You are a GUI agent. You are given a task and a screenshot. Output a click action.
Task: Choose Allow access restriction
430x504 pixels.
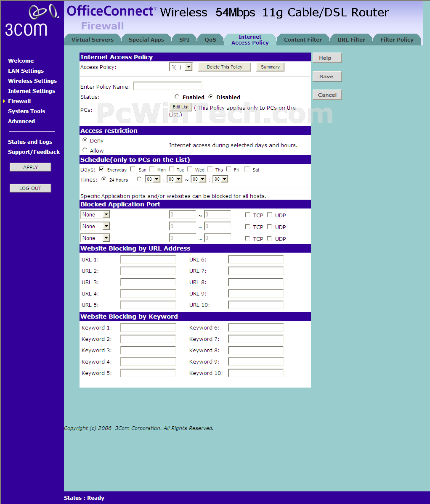[x=85, y=150]
